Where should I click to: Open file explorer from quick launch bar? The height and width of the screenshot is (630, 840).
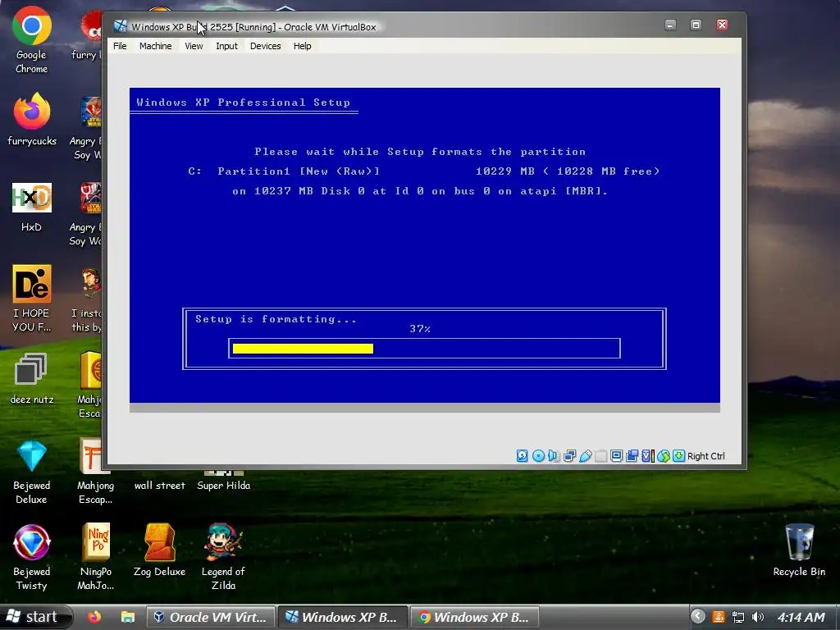(x=127, y=617)
